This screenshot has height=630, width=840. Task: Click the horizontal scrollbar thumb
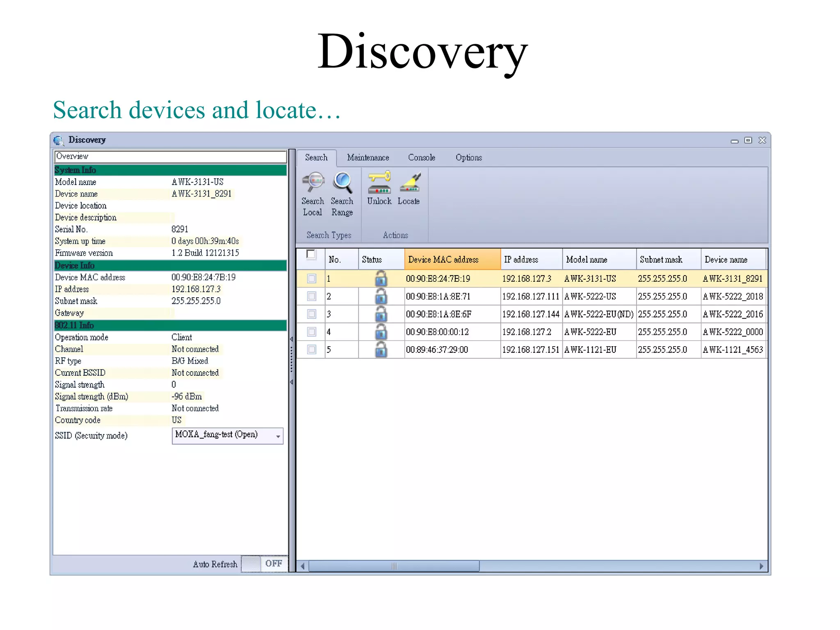394,566
